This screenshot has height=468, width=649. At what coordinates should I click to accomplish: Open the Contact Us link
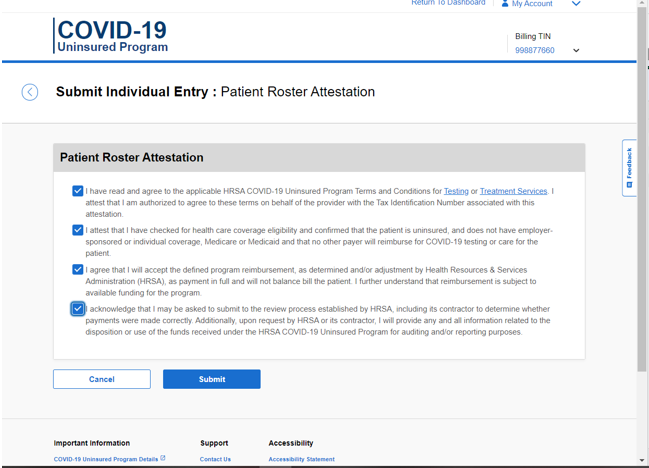215,459
